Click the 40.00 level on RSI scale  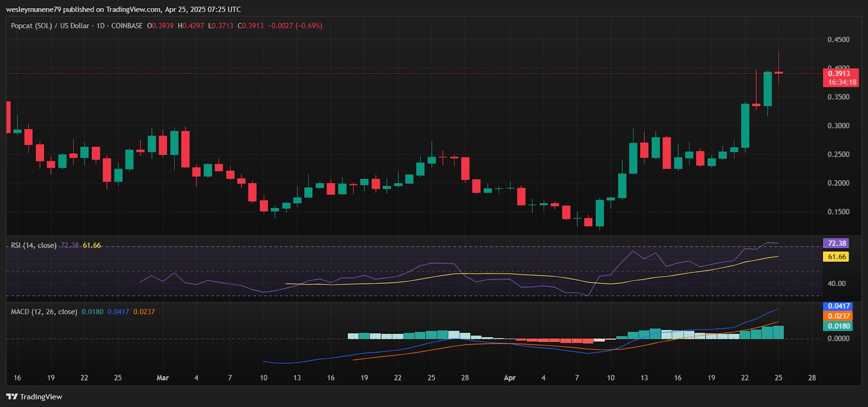pyautogui.click(x=836, y=283)
